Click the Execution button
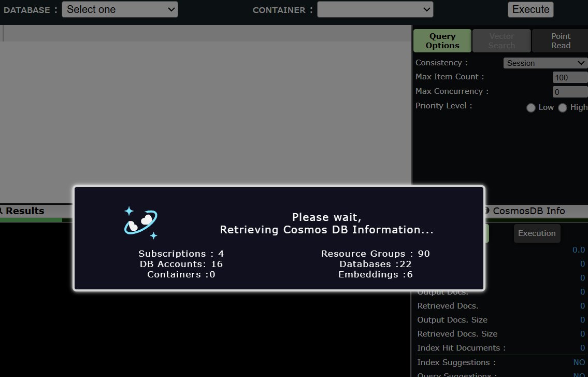The width and height of the screenshot is (588, 377). 537,233
